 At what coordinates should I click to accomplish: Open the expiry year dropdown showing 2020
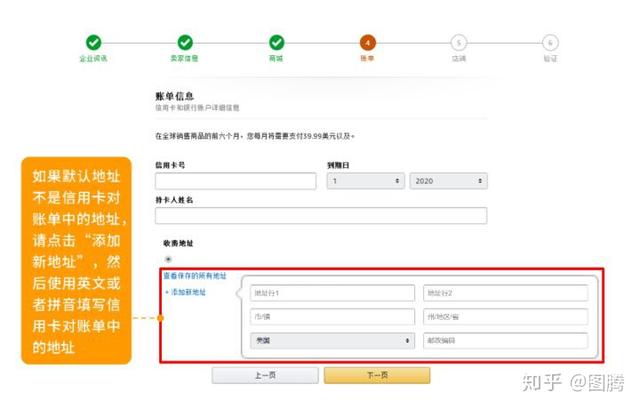[x=449, y=181]
